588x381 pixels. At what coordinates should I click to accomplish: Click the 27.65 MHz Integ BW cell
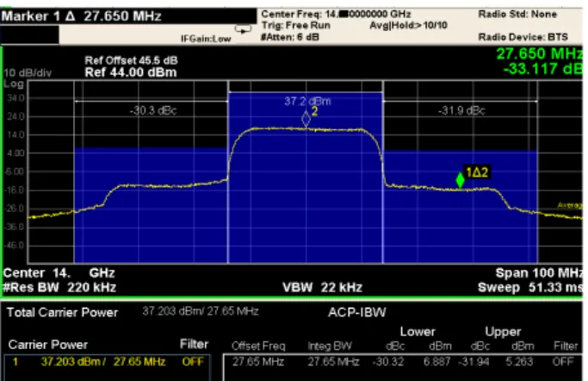[x=333, y=362]
